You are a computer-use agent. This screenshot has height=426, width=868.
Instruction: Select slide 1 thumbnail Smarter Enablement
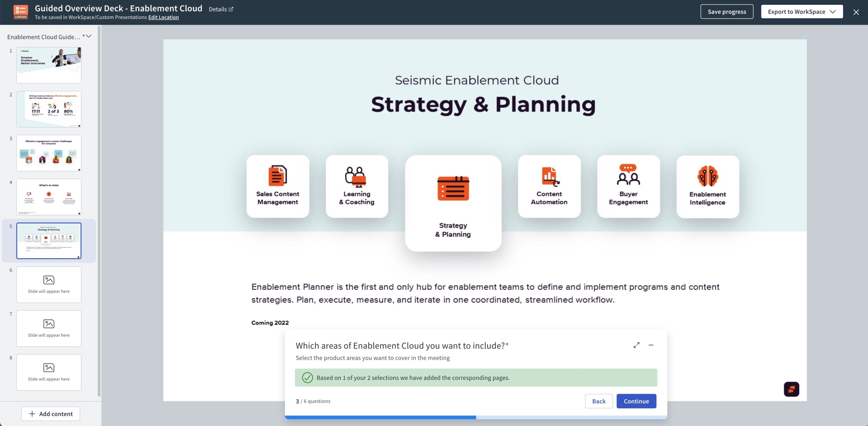click(x=49, y=65)
